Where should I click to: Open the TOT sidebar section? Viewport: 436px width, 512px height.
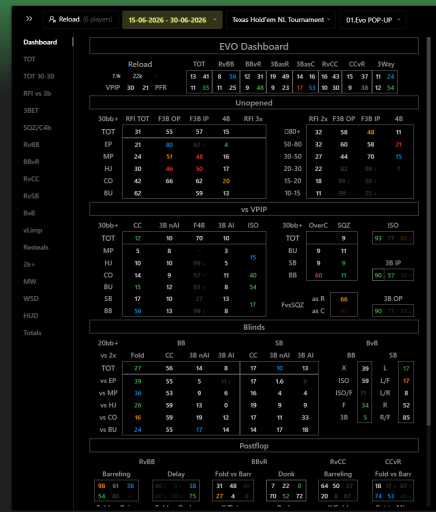[x=29, y=59]
